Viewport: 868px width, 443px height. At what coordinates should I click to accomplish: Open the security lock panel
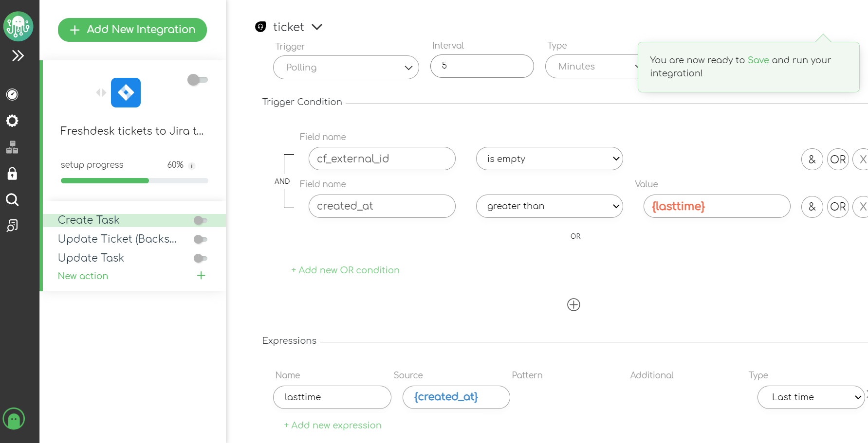12,174
